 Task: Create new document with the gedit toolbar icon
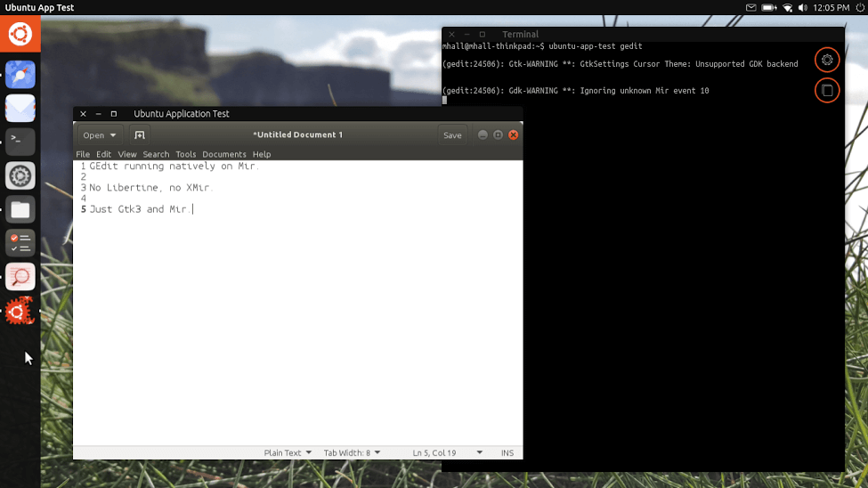click(140, 135)
